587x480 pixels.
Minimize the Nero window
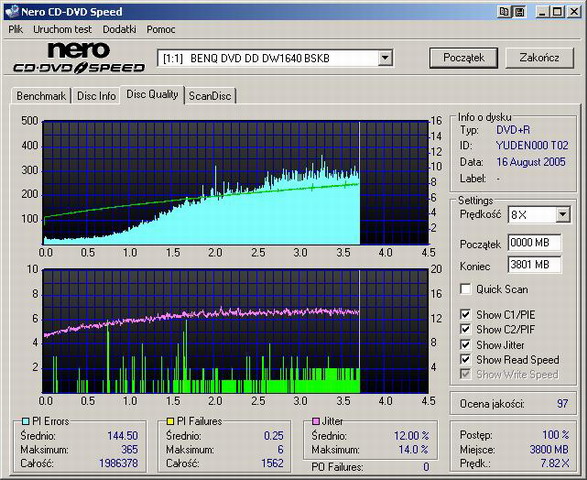pyautogui.click(x=542, y=12)
